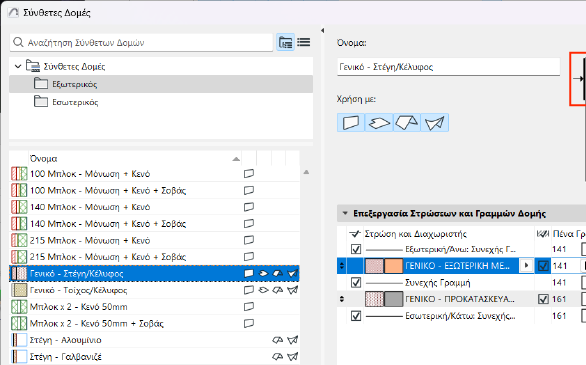Collapse the left panel arrow
Image resolution: width=586 pixels, height=365 pixels.
tap(323, 31)
